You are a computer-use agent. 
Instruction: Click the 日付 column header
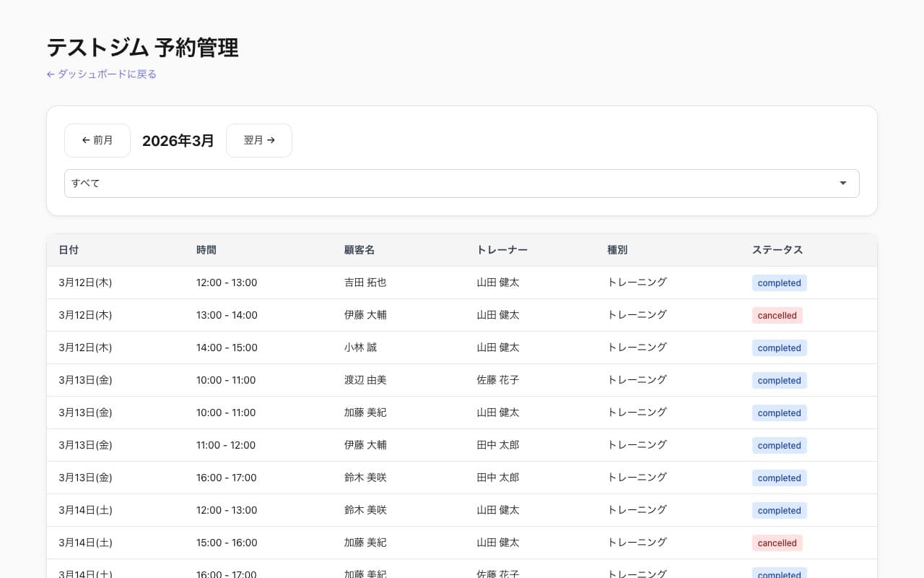[69, 250]
